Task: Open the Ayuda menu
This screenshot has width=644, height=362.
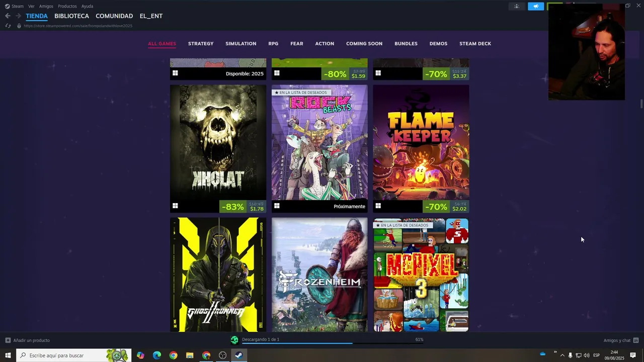Action: pyautogui.click(x=87, y=6)
